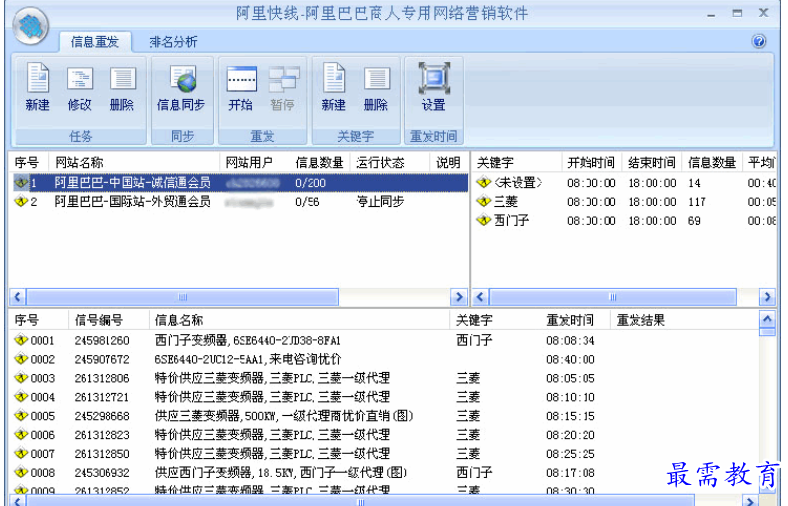Image resolution: width=788 pixels, height=506 pixels.
Task: Click 关键字 header in keyword panel
Action: pos(516,163)
